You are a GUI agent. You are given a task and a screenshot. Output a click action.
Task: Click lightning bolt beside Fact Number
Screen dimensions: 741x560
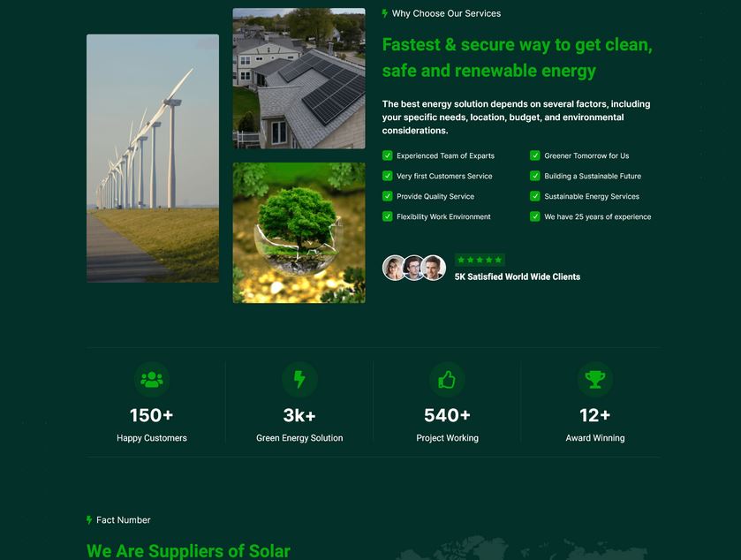point(89,520)
